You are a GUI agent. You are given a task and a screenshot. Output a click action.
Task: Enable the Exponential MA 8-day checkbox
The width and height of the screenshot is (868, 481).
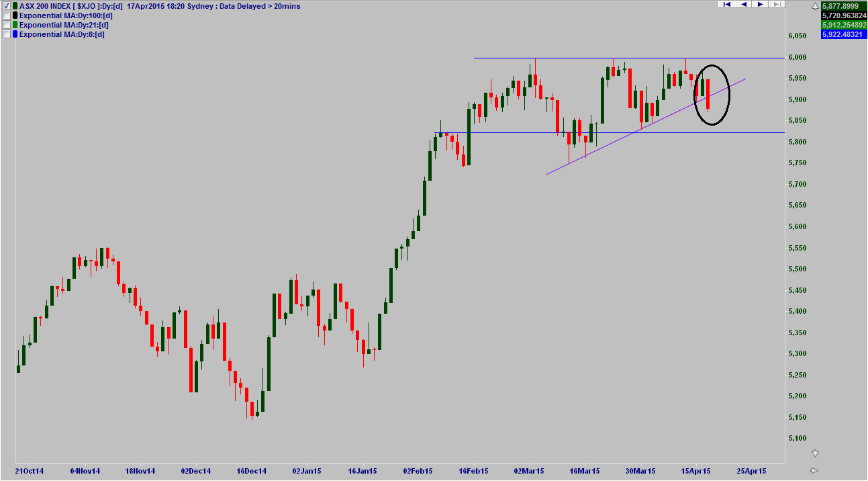6,34
